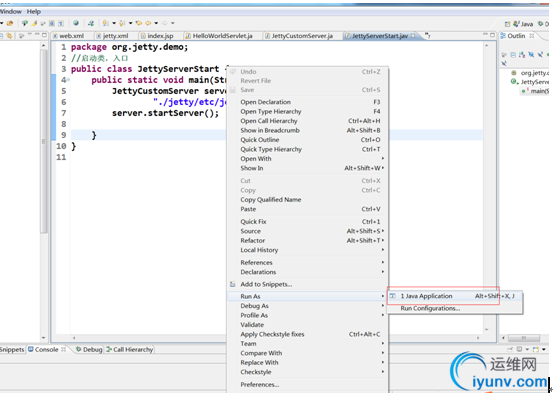Select Preferences... in context menu

coord(308,385)
